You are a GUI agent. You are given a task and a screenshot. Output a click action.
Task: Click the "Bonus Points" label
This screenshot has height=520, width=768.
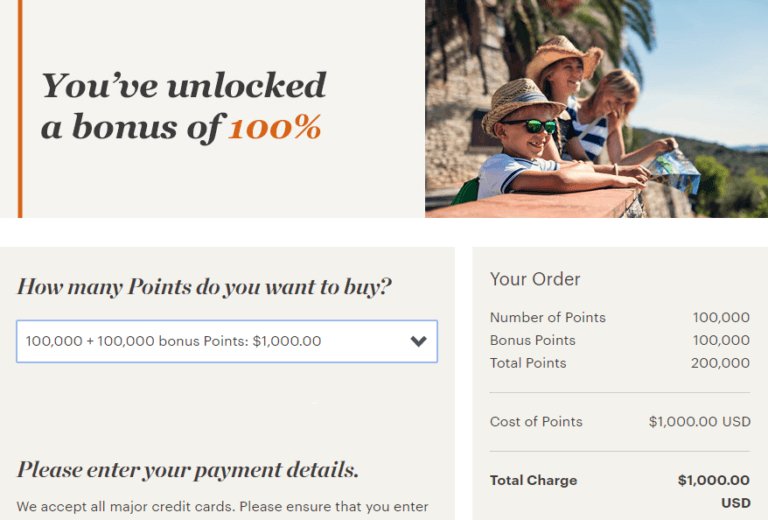(532, 341)
